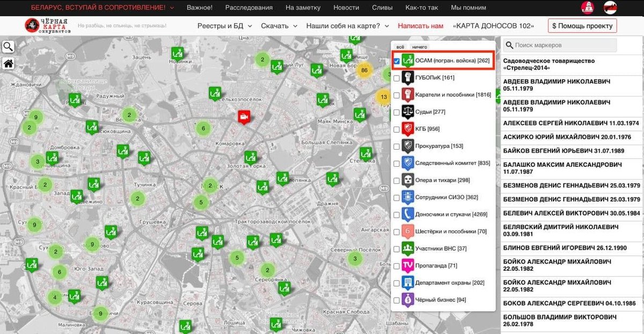Click the всё select-all button
Viewport: 644px width, 334px height.
[400, 47]
